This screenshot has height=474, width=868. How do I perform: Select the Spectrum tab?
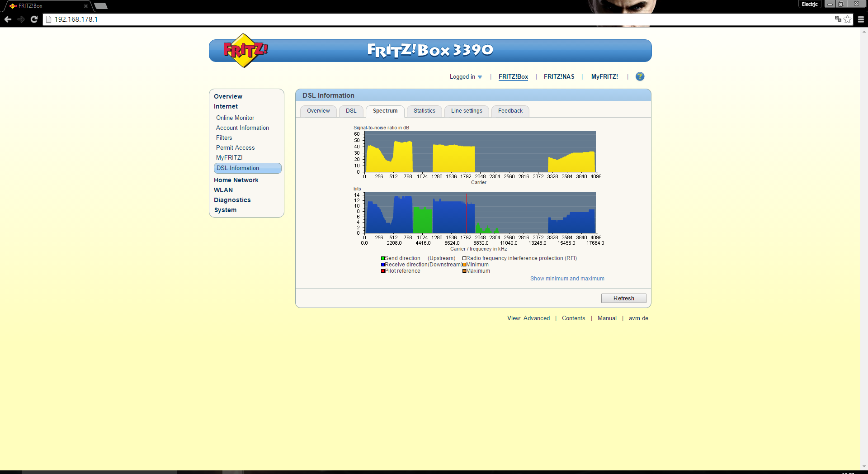[385, 111]
